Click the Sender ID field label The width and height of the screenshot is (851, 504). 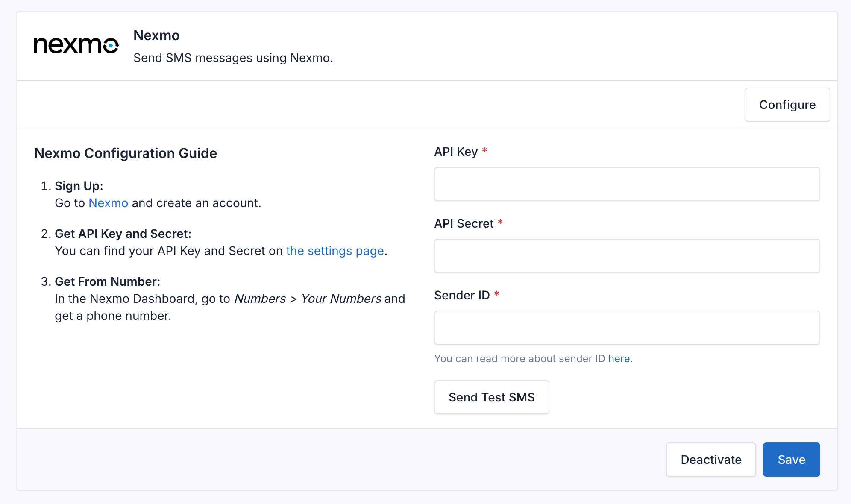tap(462, 295)
